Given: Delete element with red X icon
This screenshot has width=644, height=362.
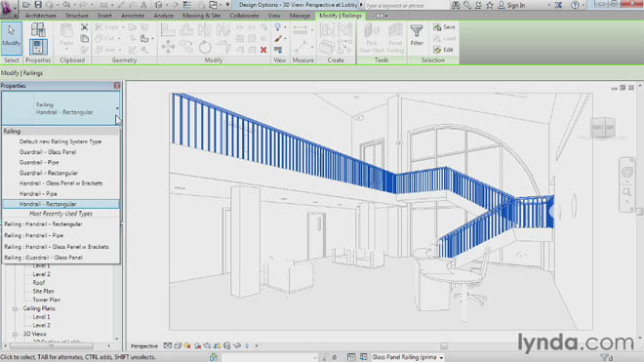Looking at the screenshot, I should point(263,50).
